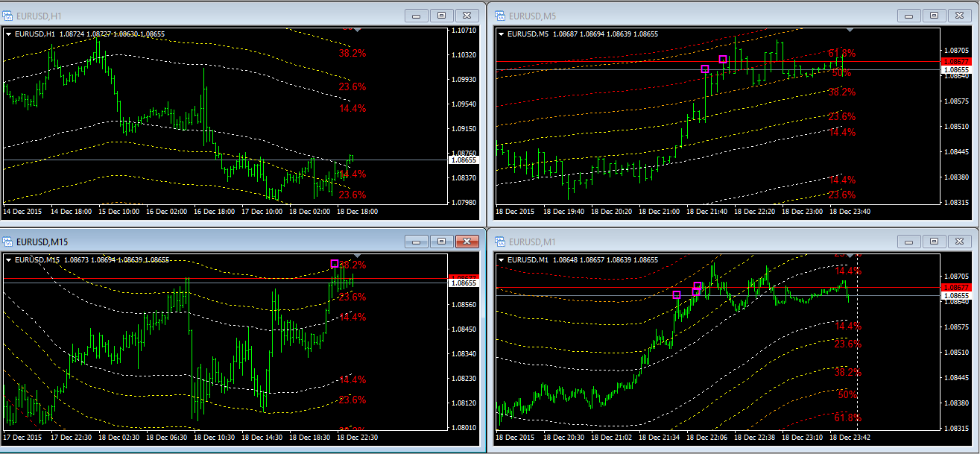Image resolution: width=980 pixels, height=454 pixels.
Task: Minimize the EURUSD,H1 chart window
Action: click(x=416, y=15)
